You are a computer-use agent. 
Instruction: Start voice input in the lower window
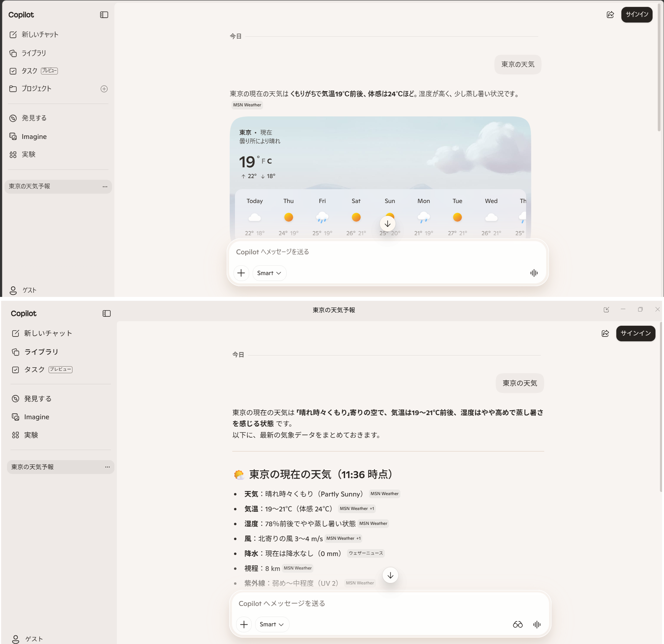537,625
